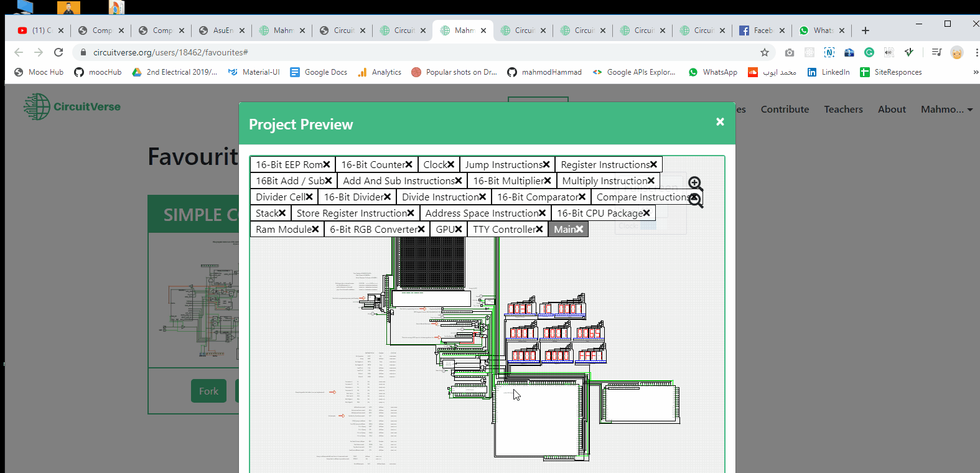Close the Project Preview dialog

720,122
